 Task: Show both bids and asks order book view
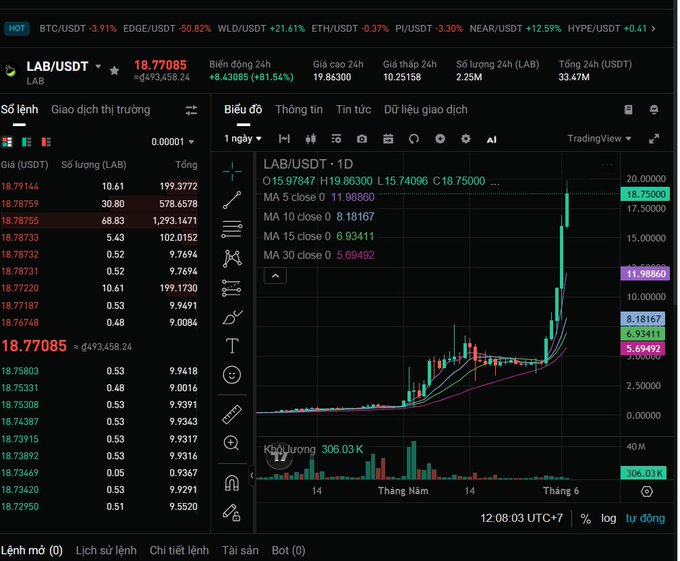click(7, 142)
